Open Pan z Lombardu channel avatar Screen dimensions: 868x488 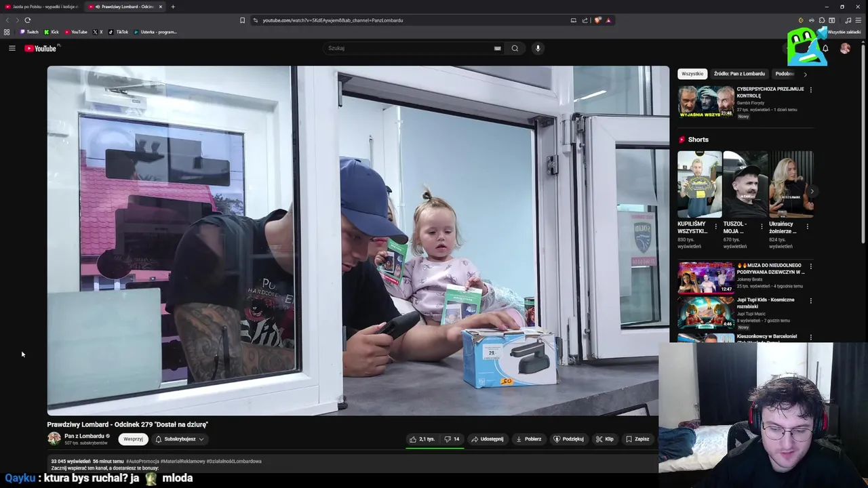point(54,439)
